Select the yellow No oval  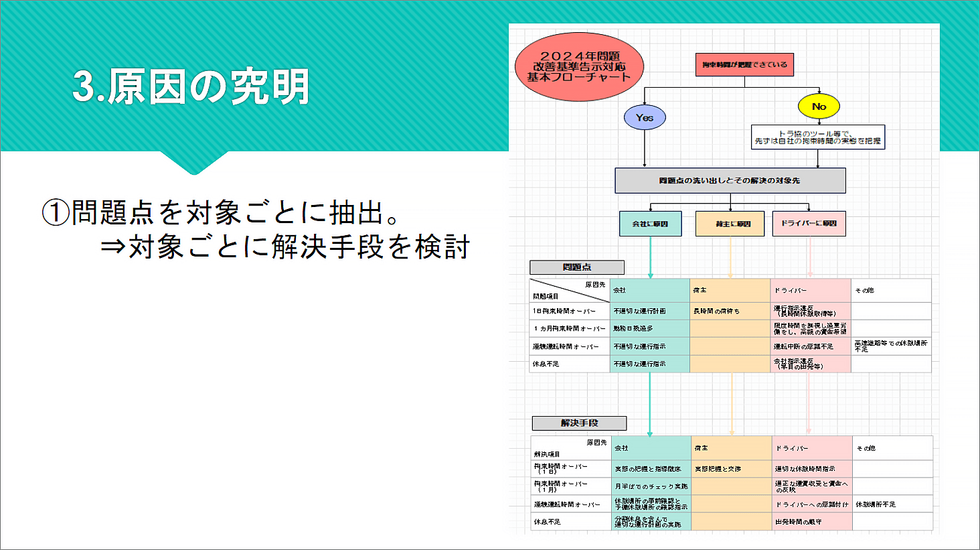point(818,107)
